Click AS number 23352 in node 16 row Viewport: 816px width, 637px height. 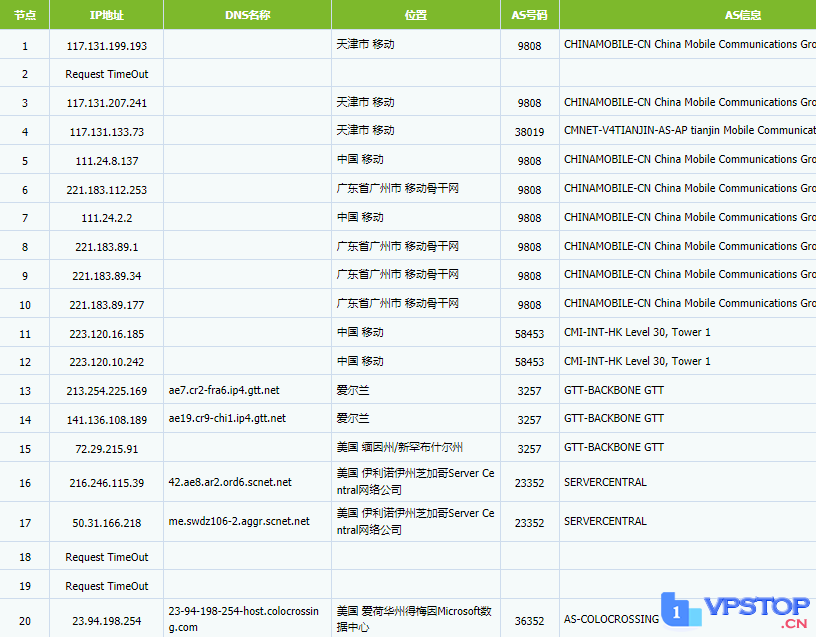[x=529, y=483]
